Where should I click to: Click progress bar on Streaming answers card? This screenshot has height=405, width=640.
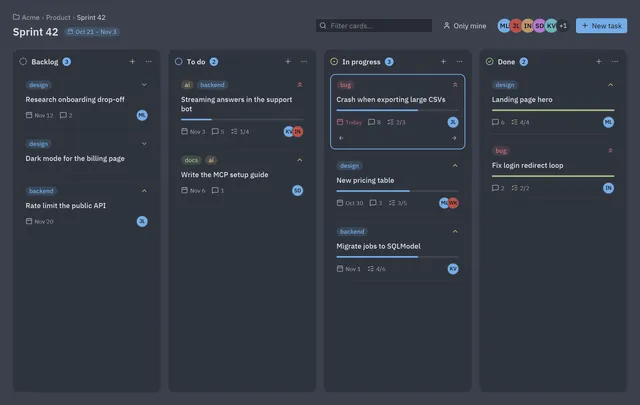pyautogui.click(x=242, y=120)
